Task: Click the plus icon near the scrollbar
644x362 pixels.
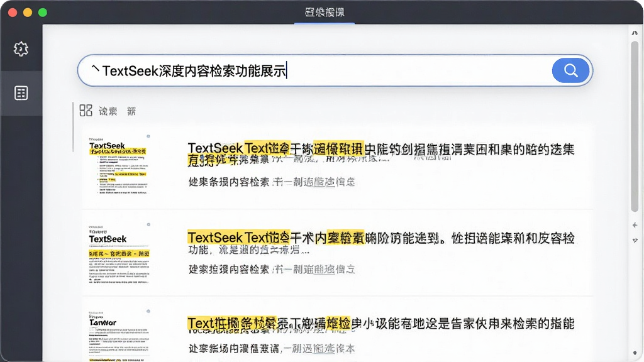Action: click(635, 225)
